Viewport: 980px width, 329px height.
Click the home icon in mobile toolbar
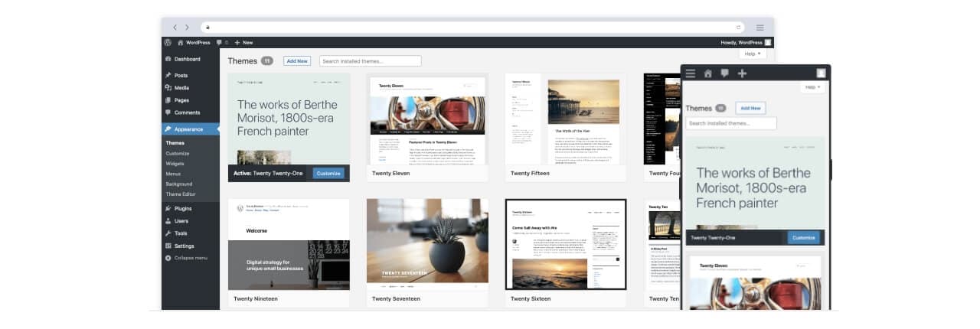708,73
